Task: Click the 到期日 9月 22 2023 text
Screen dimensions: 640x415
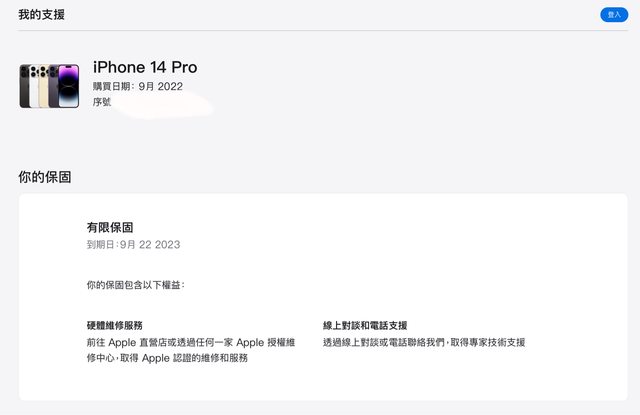Action: pyautogui.click(x=134, y=244)
